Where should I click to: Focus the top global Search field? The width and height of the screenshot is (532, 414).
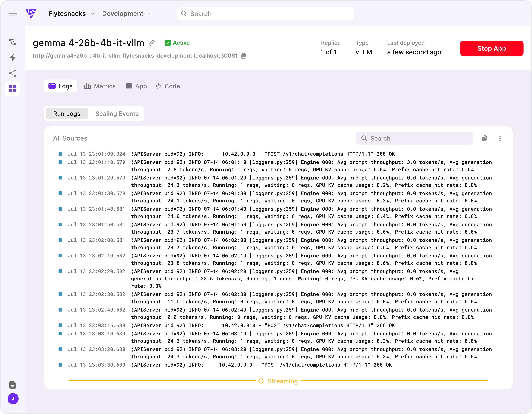(x=266, y=14)
